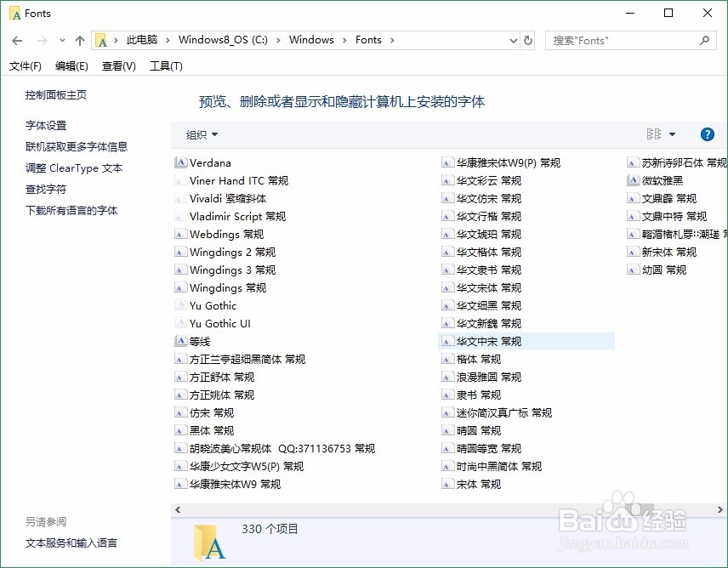
Task: Select 华文中宋 常规 font entry
Action: tap(526, 341)
